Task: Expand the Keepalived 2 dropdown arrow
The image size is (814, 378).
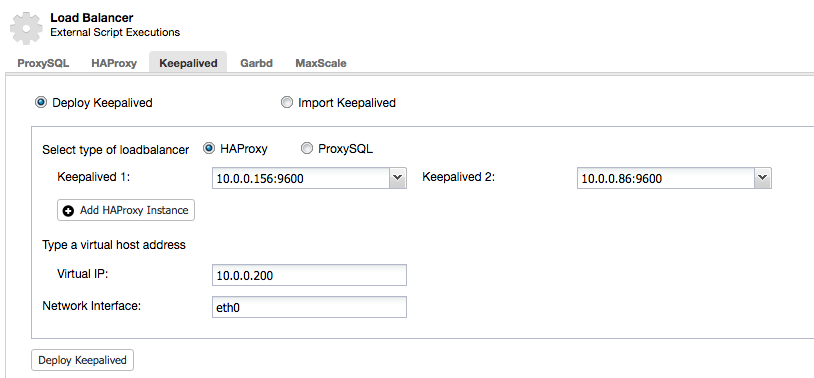Action: pyautogui.click(x=762, y=178)
